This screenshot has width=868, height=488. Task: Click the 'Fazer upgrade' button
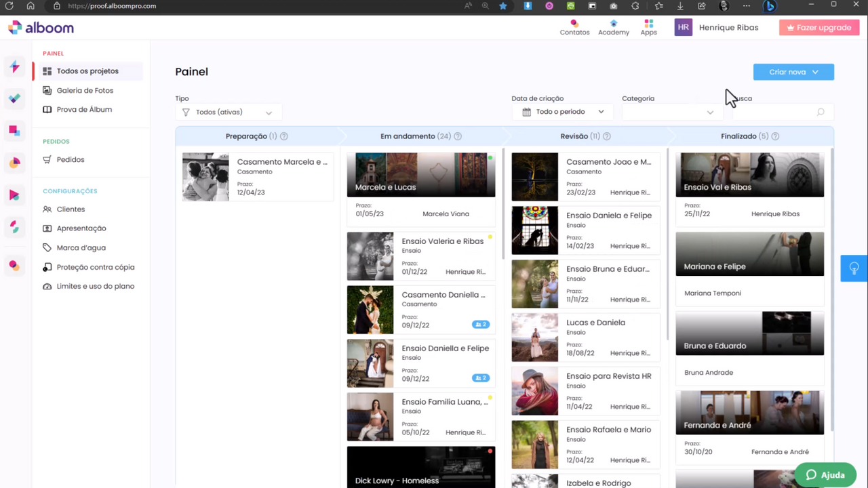tap(819, 28)
